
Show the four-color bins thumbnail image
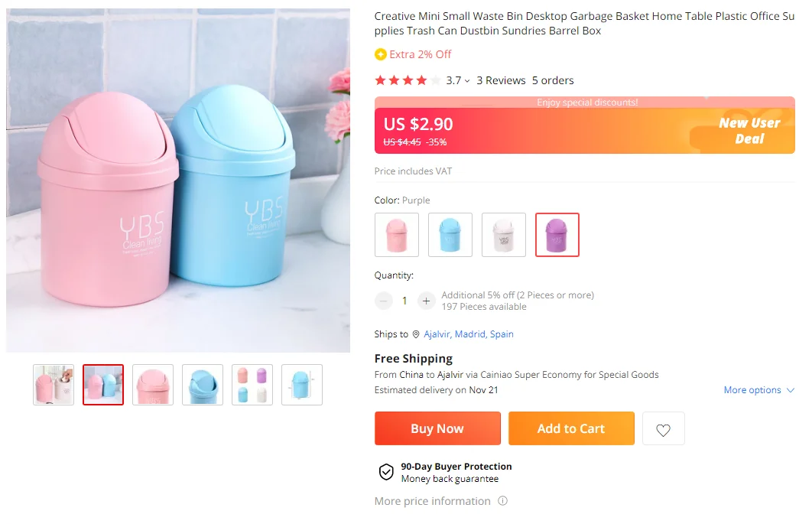pyautogui.click(x=252, y=385)
